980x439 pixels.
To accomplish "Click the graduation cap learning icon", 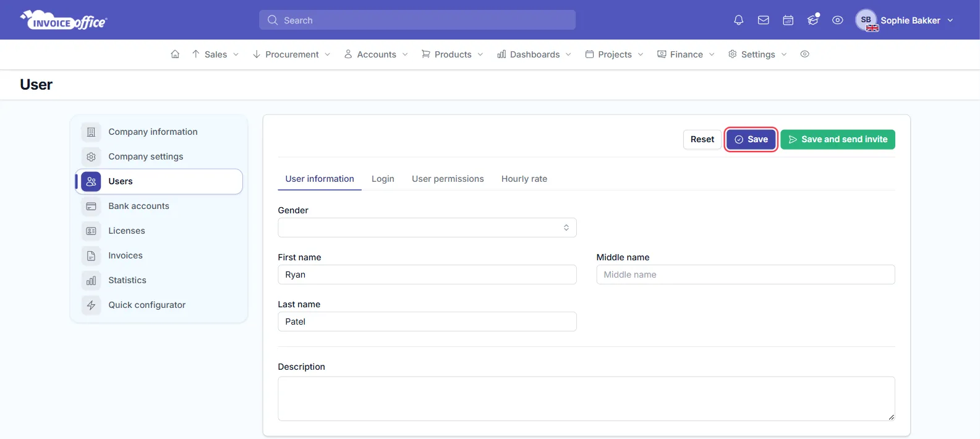I will pyautogui.click(x=813, y=20).
